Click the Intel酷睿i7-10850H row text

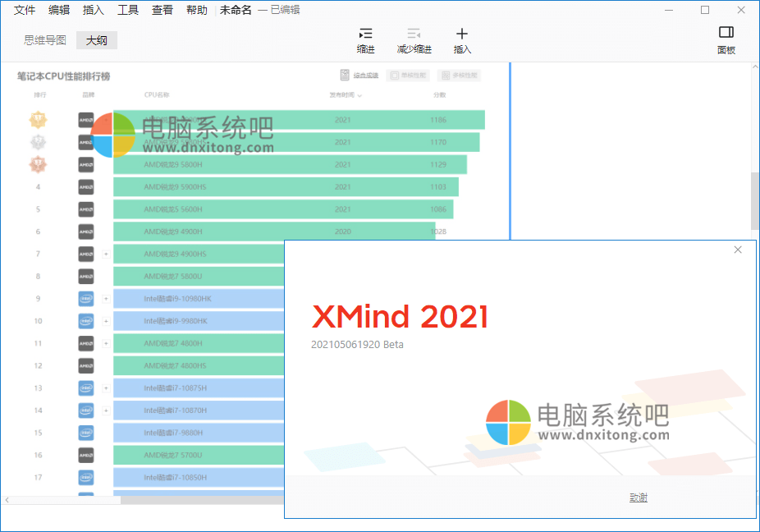point(175,477)
